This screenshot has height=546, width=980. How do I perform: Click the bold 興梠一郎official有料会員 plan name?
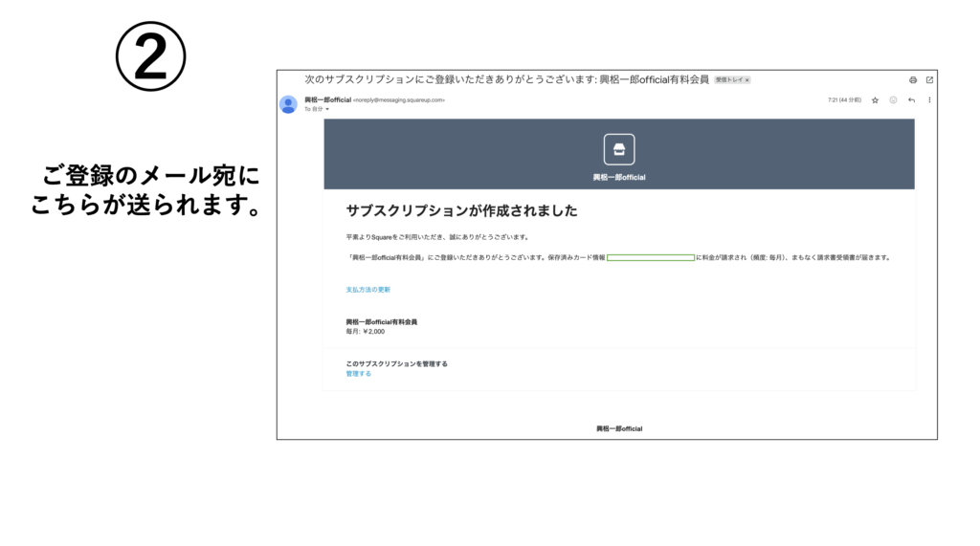pyautogui.click(x=381, y=322)
